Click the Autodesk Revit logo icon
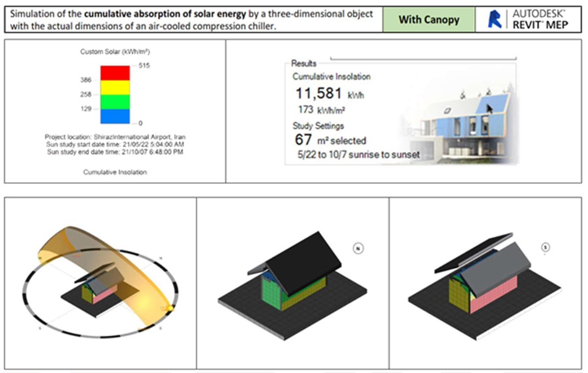 (x=495, y=20)
